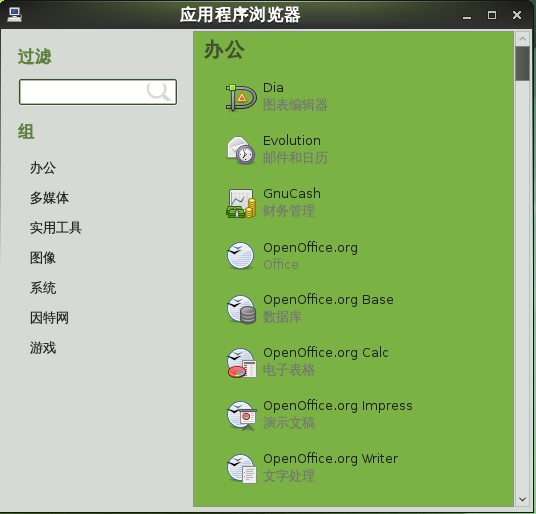The image size is (536, 514).
Task: Launch Dia via its diagram icon
Action: 241,97
